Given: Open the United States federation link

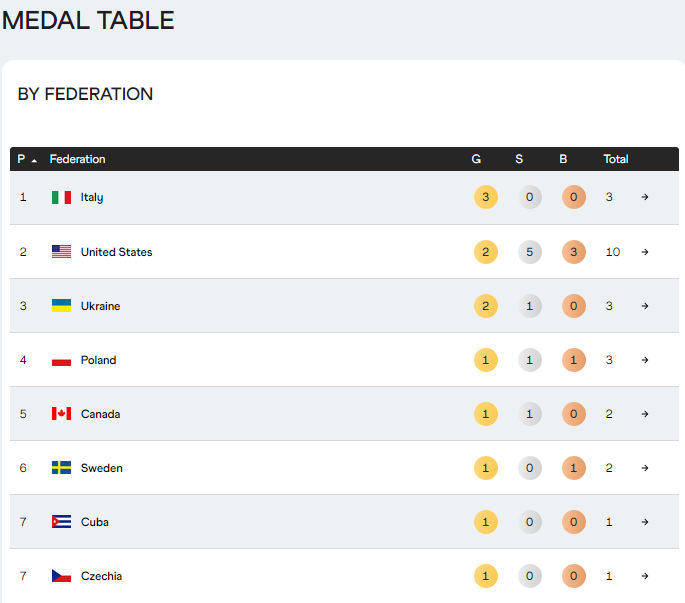Looking at the screenshot, I should [x=116, y=252].
